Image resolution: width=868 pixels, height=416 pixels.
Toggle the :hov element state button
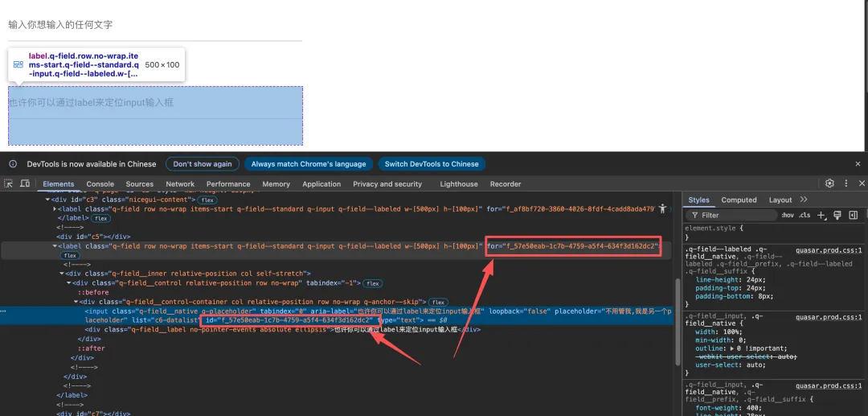coord(787,215)
